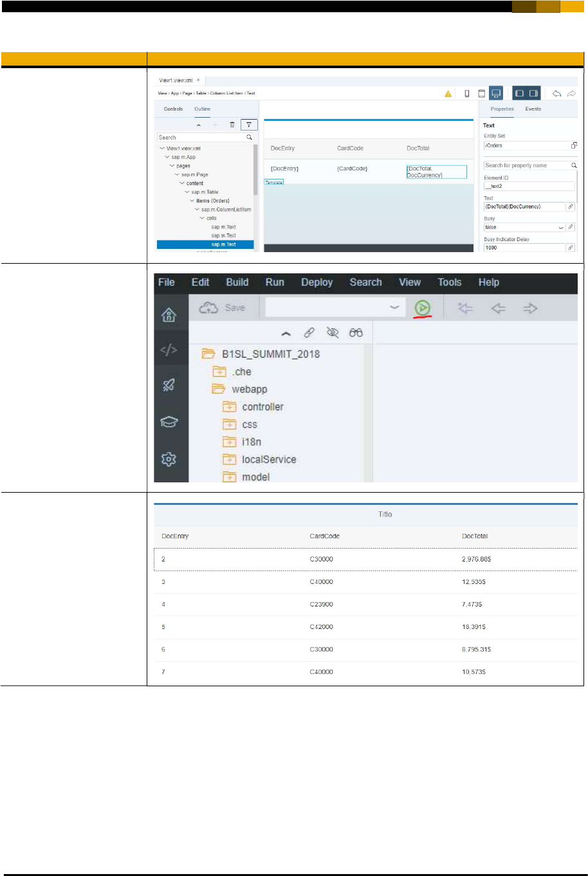Open the File menu
The width and height of the screenshot is (588, 876).
click(x=166, y=282)
